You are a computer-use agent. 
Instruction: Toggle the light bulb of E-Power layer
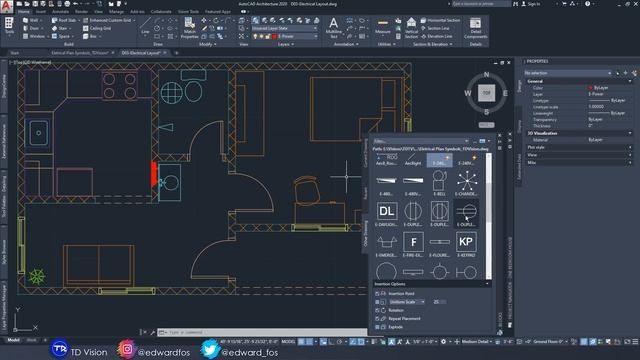[x=256, y=37]
